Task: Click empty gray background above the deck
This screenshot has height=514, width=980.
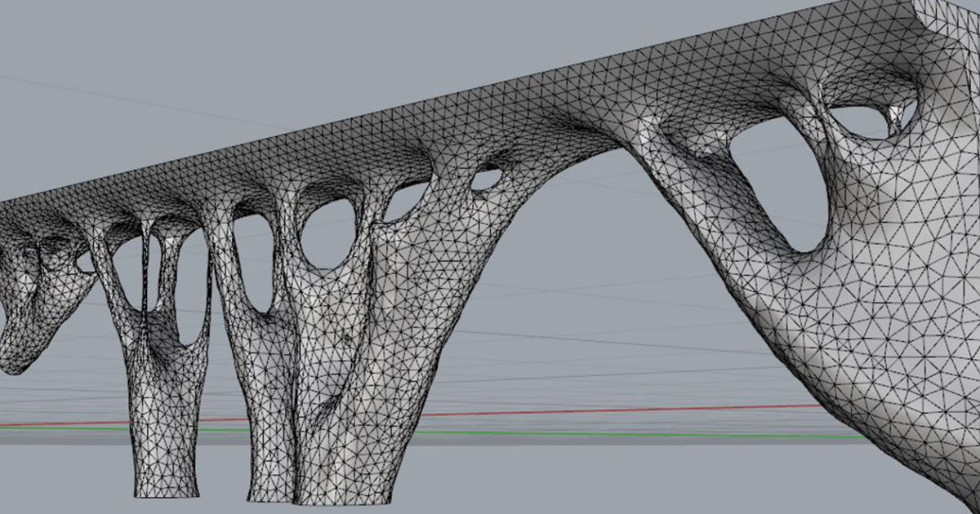Action: click(x=245, y=65)
